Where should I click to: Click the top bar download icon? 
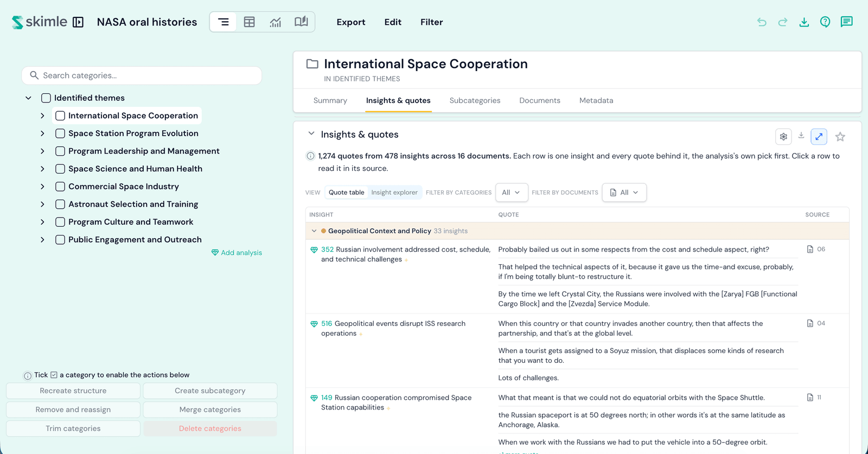tap(804, 22)
